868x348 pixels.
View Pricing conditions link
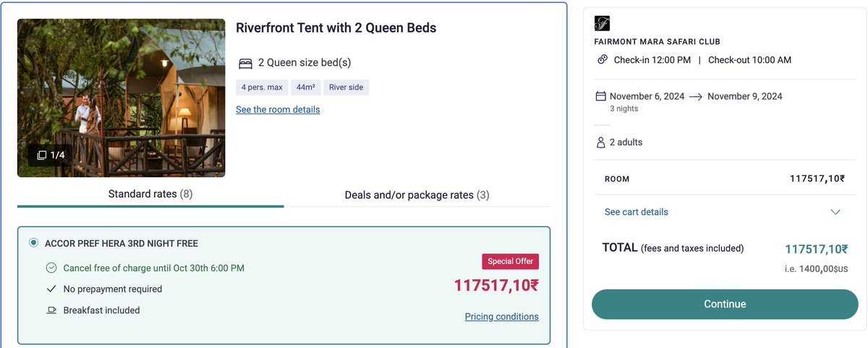click(x=501, y=316)
